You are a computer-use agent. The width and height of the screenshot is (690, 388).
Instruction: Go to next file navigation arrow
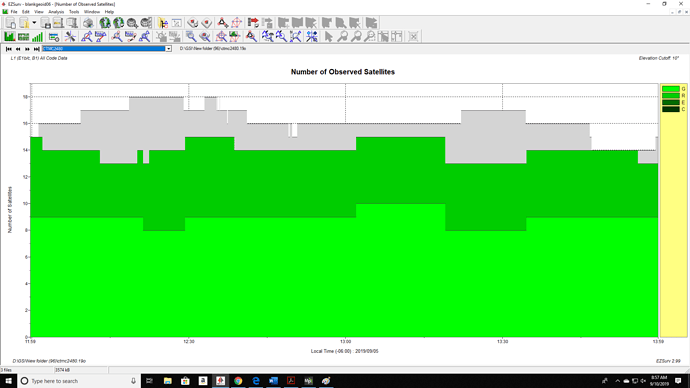click(x=27, y=49)
